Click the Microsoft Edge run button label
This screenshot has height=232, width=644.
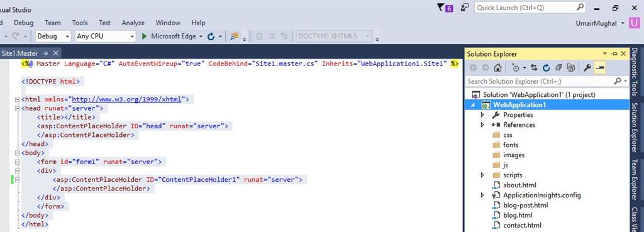(x=174, y=36)
